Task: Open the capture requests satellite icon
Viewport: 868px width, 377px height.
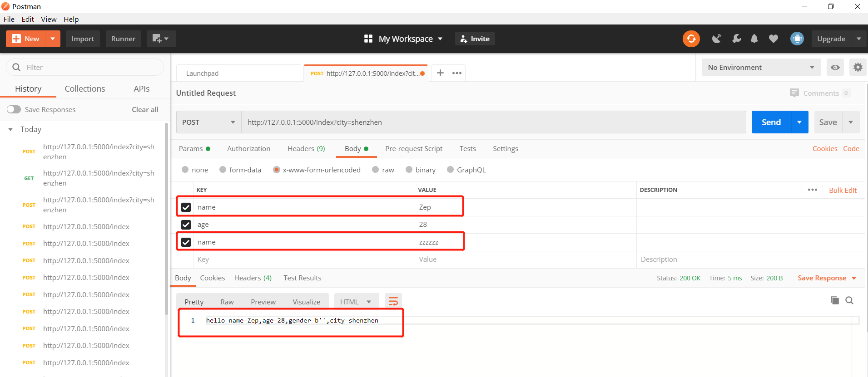Action: [717, 39]
